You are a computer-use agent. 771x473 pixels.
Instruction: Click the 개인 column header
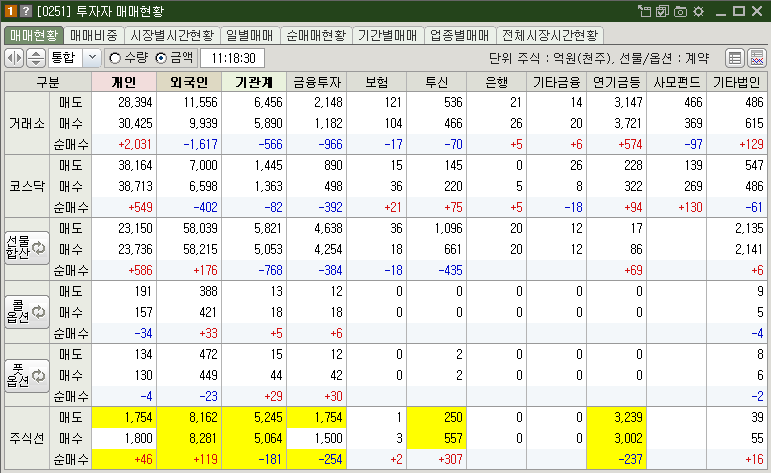pos(124,82)
